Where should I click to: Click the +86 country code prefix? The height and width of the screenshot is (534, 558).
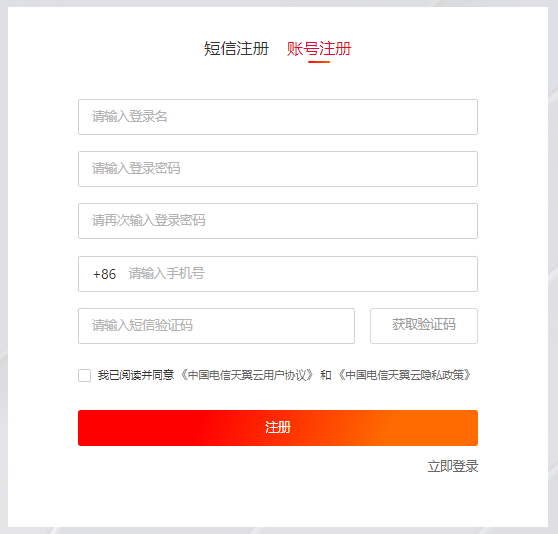104,274
